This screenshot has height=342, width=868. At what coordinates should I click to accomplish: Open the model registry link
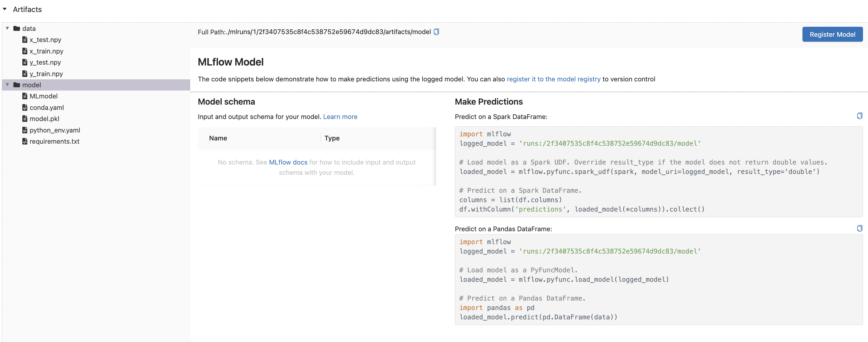click(553, 79)
